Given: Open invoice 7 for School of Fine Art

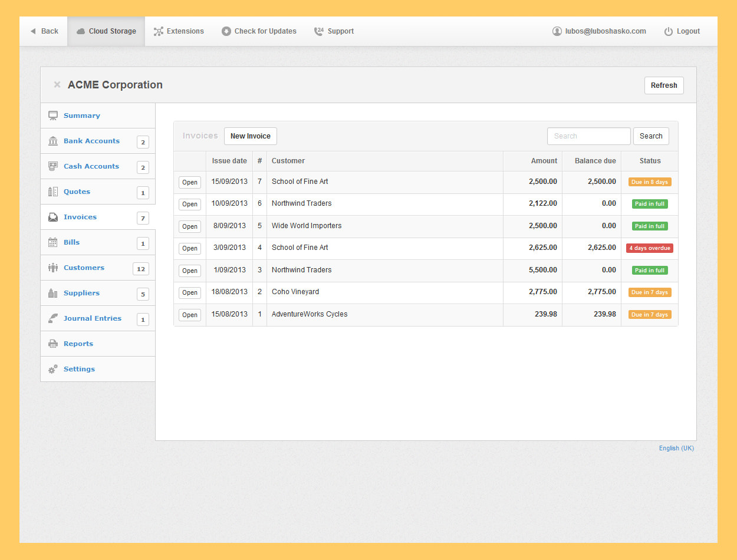Looking at the screenshot, I should click(x=190, y=182).
